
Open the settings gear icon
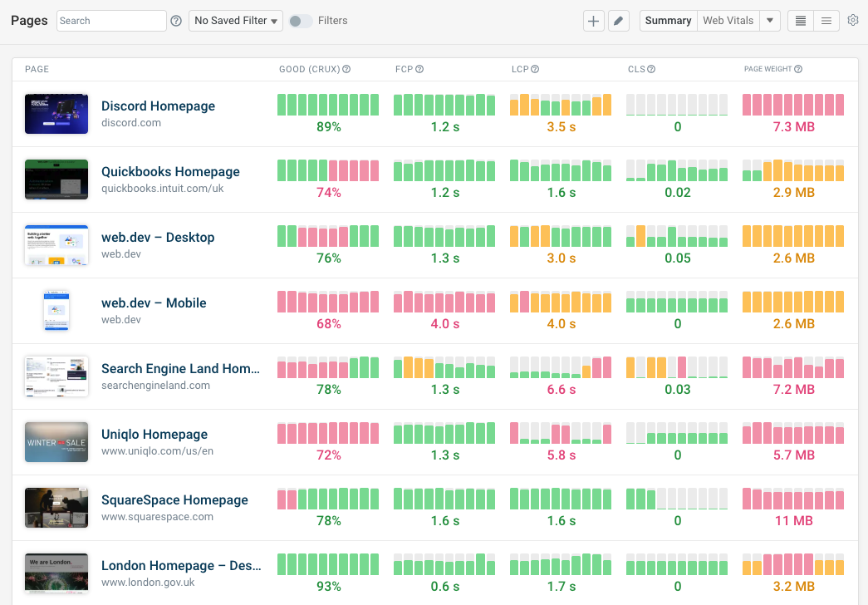pos(853,20)
